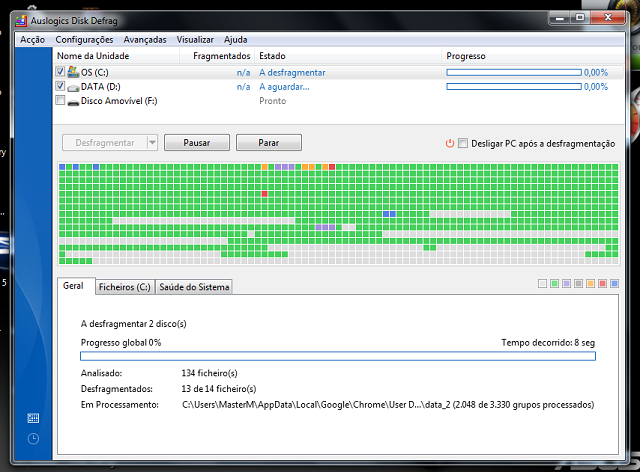The height and width of the screenshot is (472, 640).
Task: Click the white legend color swatch
Action: click(542, 283)
